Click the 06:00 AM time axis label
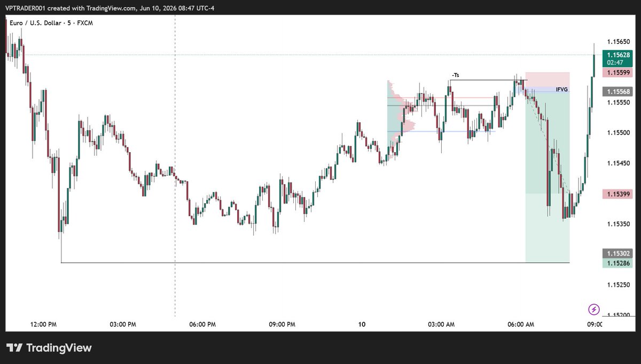641x364 pixels. tap(521, 325)
